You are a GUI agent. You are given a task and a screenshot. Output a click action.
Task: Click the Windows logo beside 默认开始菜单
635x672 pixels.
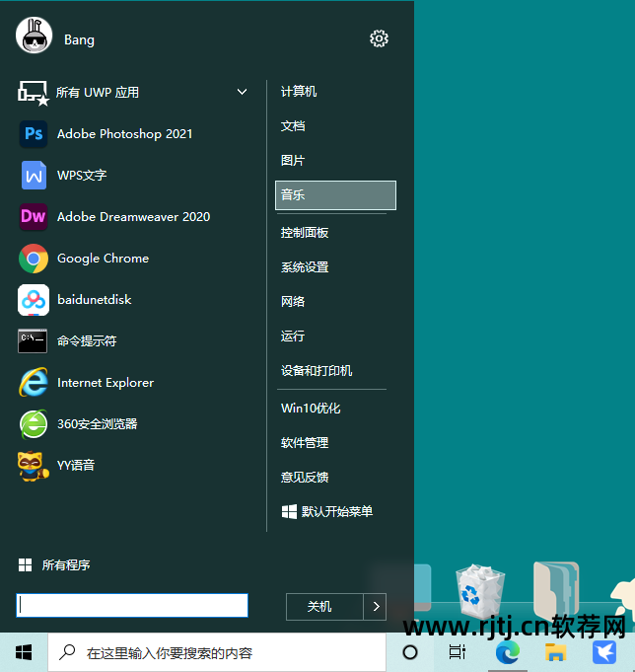(289, 511)
